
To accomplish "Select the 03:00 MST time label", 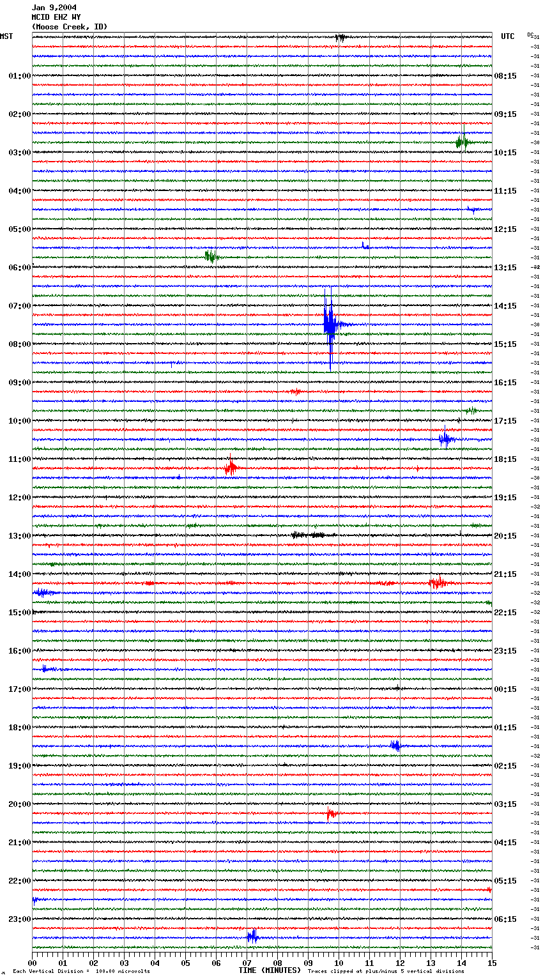I will [20, 153].
